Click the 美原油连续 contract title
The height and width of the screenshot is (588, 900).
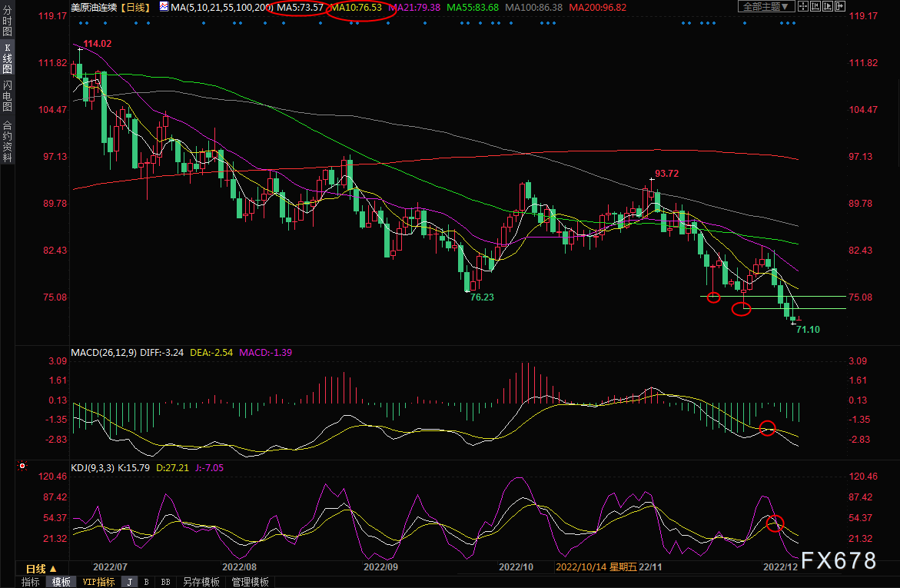click(x=94, y=8)
